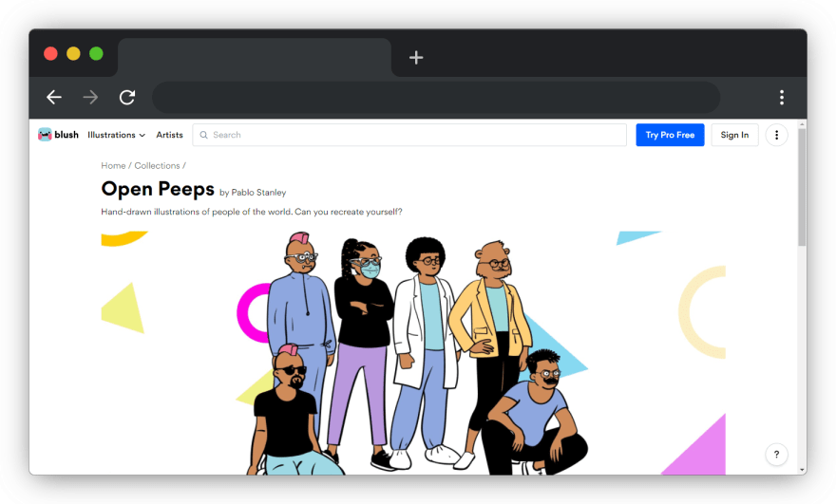
Task: Click the scrollbar down arrow
Action: coord(802,470)
